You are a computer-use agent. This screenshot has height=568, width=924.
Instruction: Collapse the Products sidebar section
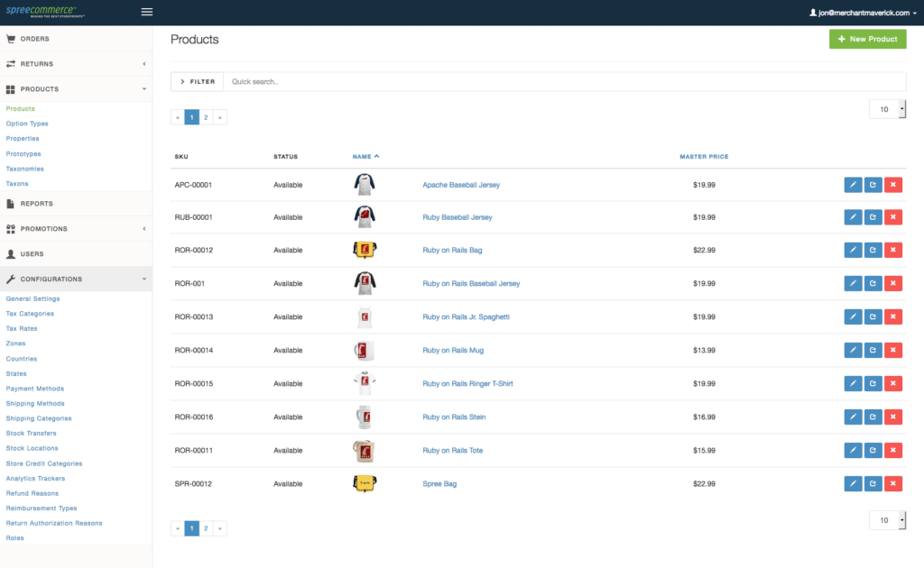coord(76,89)
